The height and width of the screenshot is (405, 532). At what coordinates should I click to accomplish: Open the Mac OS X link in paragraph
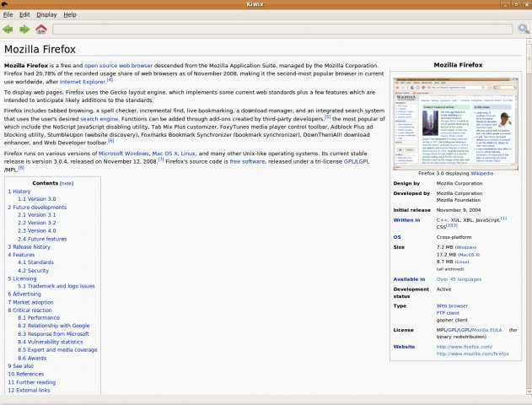pyautogui.click(x=165, y=154)
